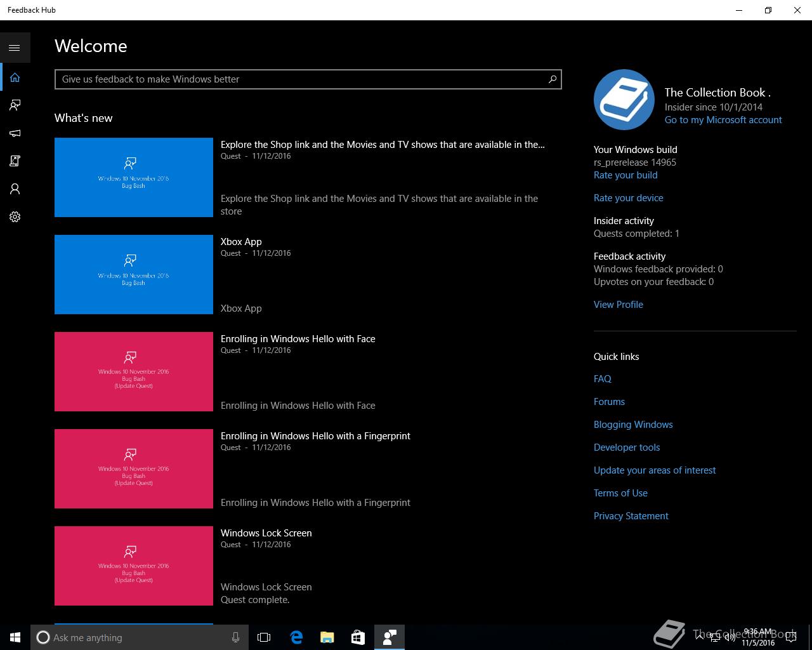Open the Store from taskbar

tap(358, 637)
